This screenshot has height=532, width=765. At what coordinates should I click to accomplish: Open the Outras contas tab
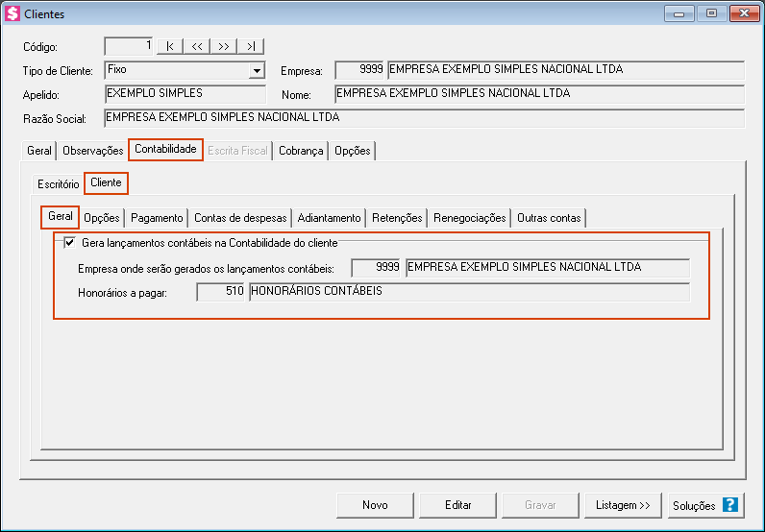pyautogui.click(x=548, y=218)
